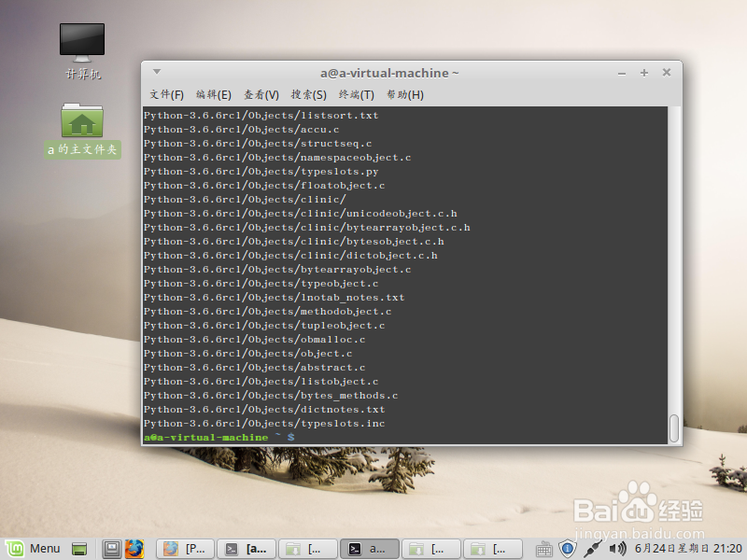This screenshot has width=747, height=560.
Task: Open the 终端(T) menu
Action: (x=357, y=94)
